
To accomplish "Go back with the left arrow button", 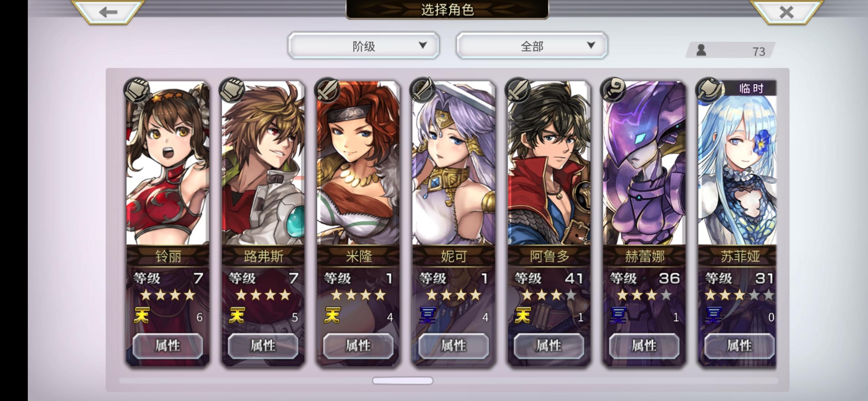I will [x=108, y=12].
